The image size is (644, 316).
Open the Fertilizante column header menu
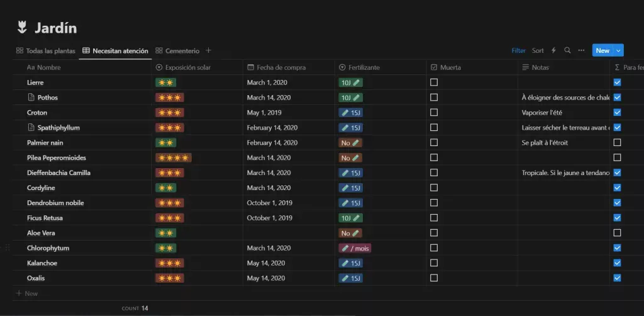point(359,67)
